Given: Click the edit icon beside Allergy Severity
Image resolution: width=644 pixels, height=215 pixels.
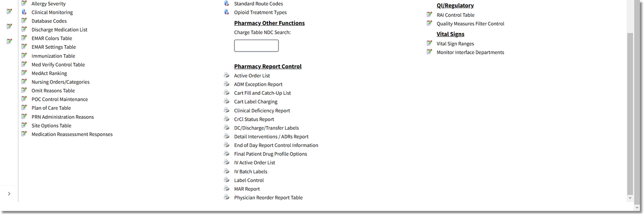Looking at the screenshot, I should point(24,4).
